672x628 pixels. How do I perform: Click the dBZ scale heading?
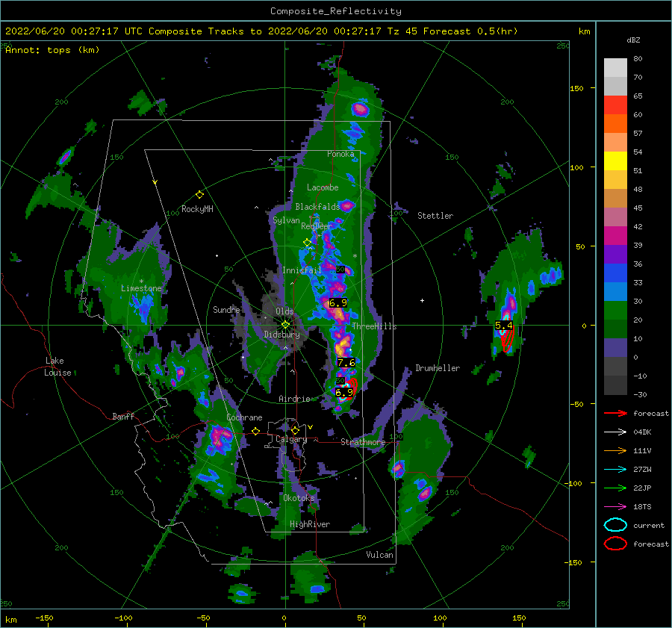coord(633,40)
